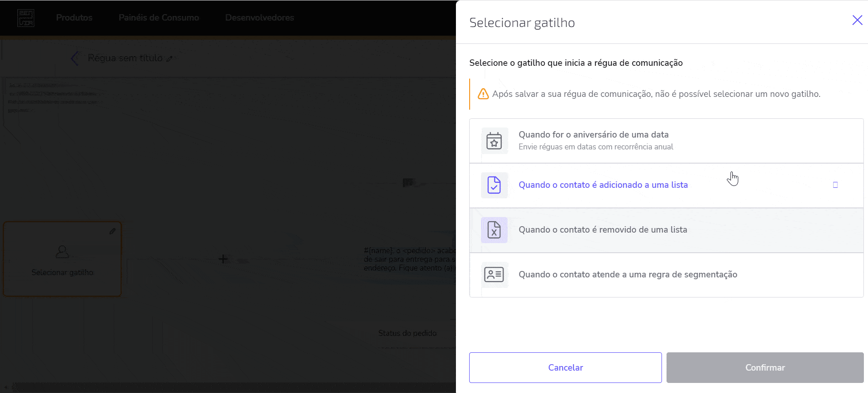Image resolution: width=868 pixels, height=393 pixels.
Task: Click the company logo in header
Action: click(26, 18)
